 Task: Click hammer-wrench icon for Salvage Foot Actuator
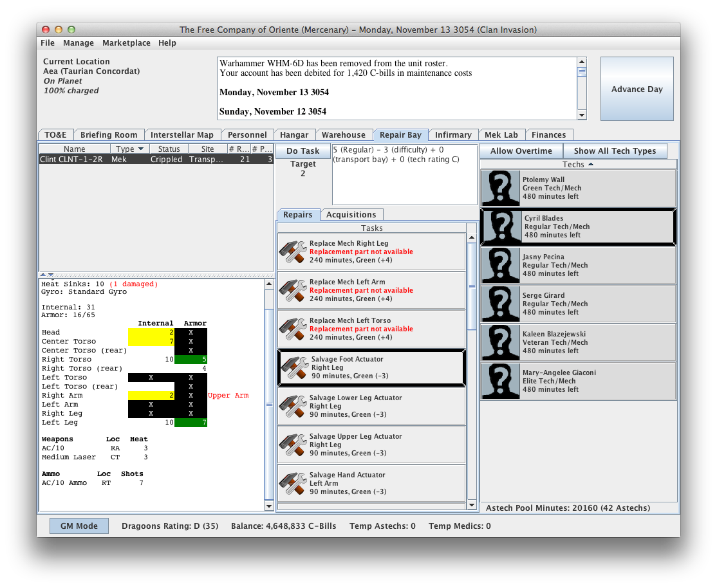295,367
